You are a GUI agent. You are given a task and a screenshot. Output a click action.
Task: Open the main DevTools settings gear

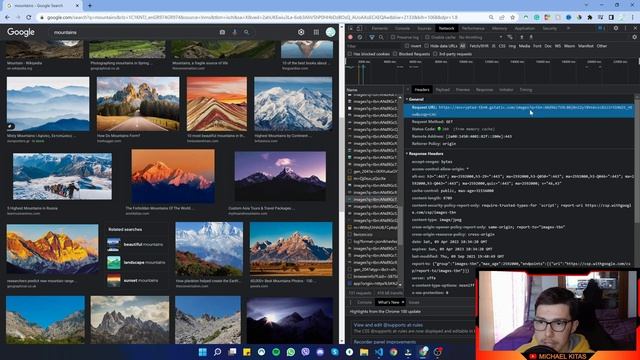point(616,28)
